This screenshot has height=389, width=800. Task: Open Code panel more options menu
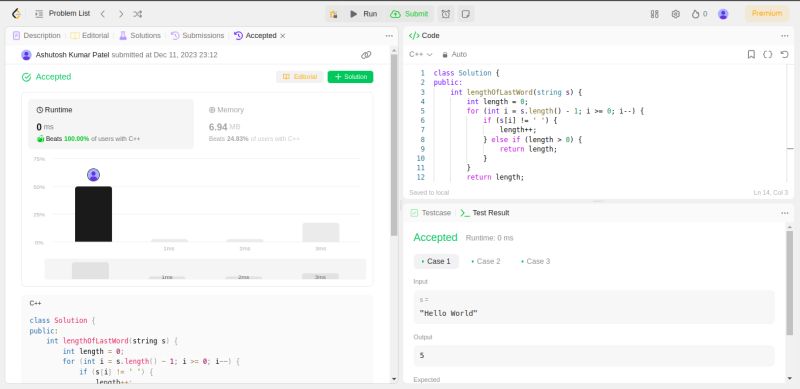pyautogui.click(x=785, y=36)
